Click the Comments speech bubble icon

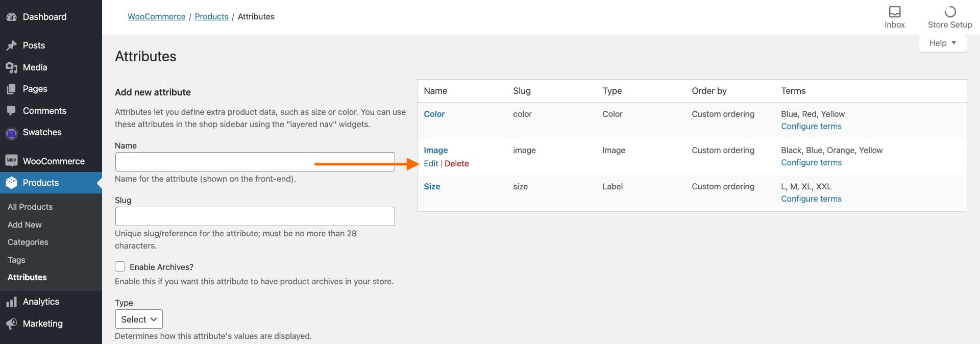tap(11, 111)
